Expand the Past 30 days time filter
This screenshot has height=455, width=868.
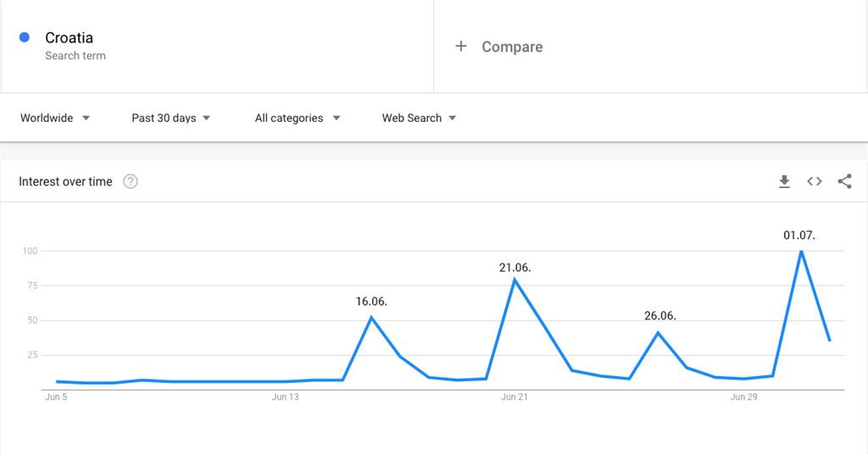click(x=170, y=118)
